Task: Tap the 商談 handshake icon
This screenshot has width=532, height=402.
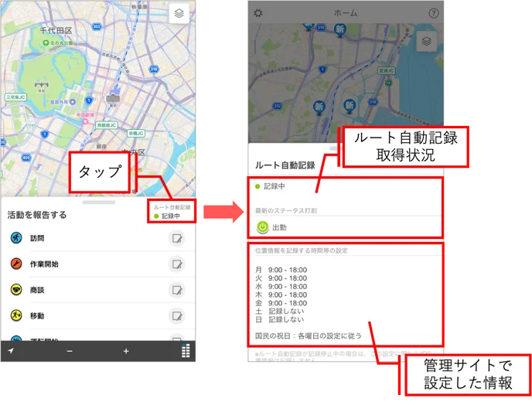Action: (x=16, y=290)
